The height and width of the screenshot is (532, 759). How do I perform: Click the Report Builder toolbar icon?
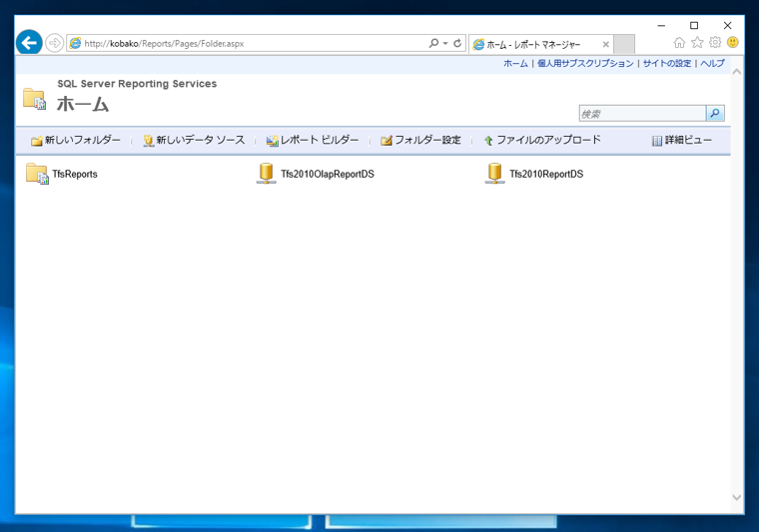[272, 141]
